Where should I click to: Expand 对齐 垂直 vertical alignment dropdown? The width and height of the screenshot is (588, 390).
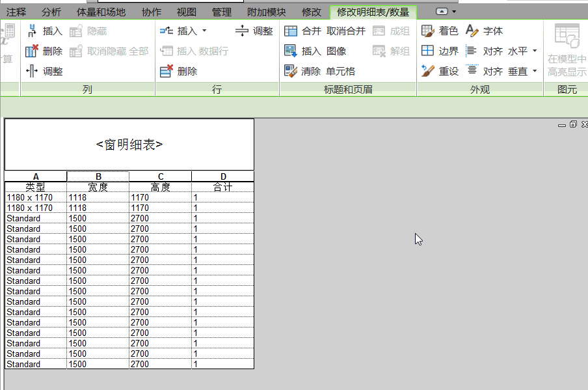click(535, 71)
